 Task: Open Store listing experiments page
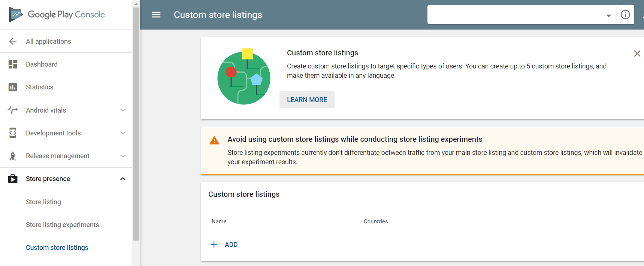point(62,225)
